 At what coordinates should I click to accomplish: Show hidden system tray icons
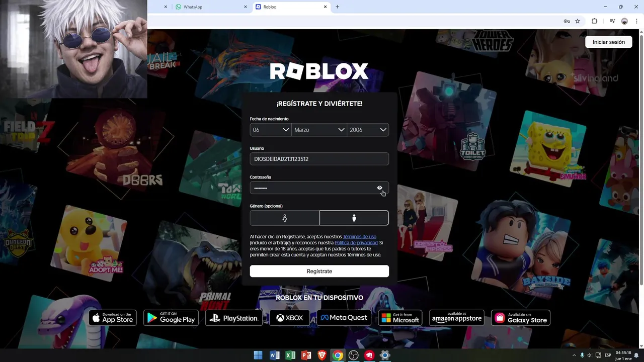(574, 355)
